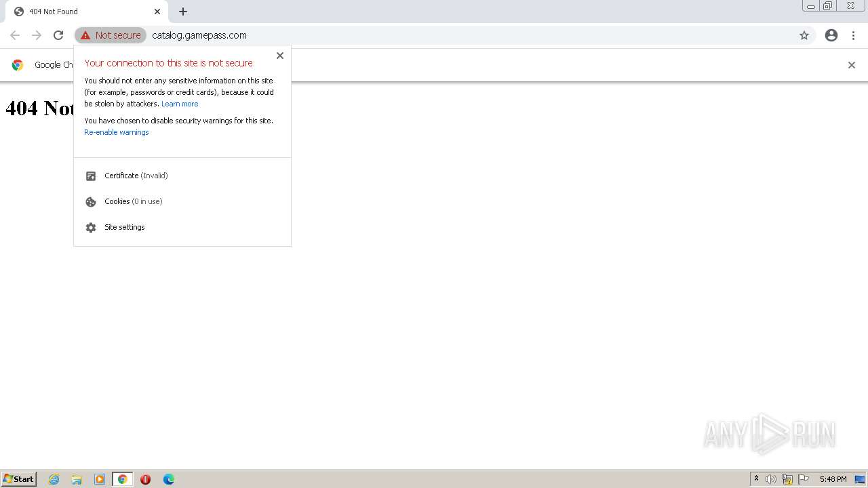Click the certificate icon in the popup
This screenshot has width=868, height=488.
[91, 176]
